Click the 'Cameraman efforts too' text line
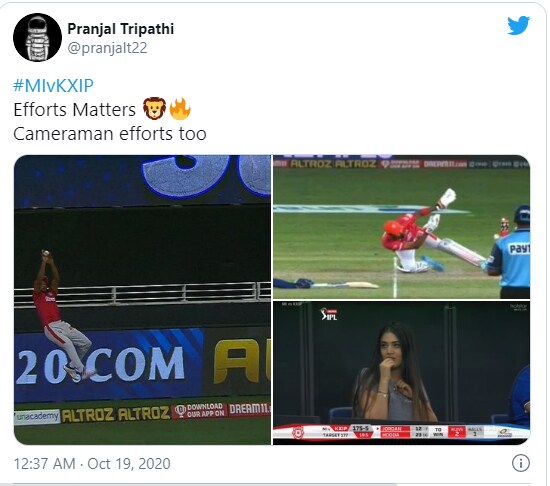Viewport: 550px width, 486px height. (110, 134)
